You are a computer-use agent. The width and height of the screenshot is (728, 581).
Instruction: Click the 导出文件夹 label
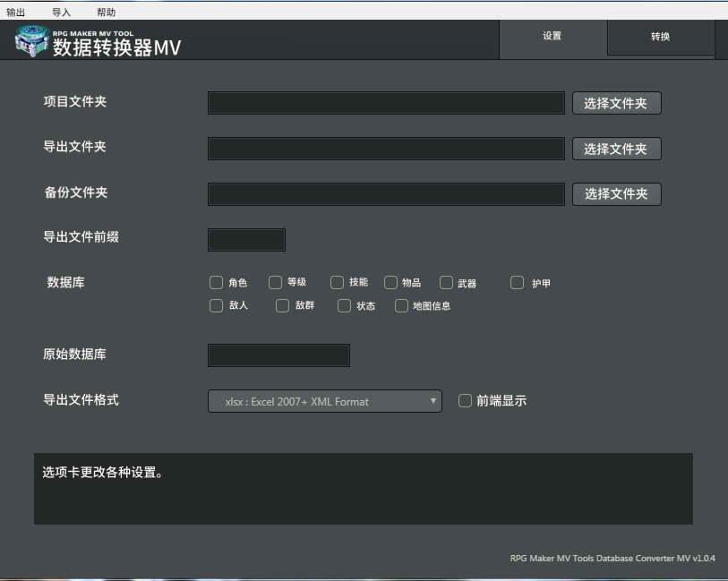coord(74,147)
